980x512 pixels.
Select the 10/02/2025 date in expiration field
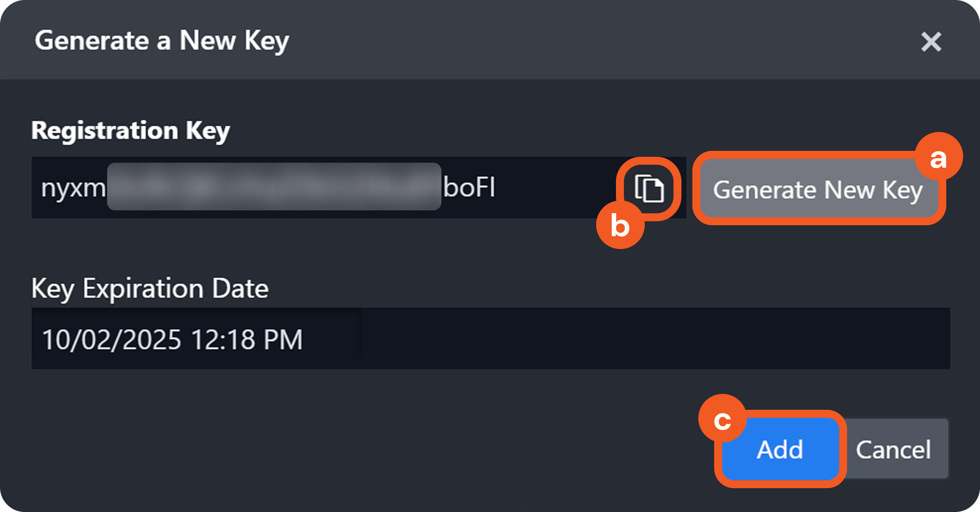point(112,340)
